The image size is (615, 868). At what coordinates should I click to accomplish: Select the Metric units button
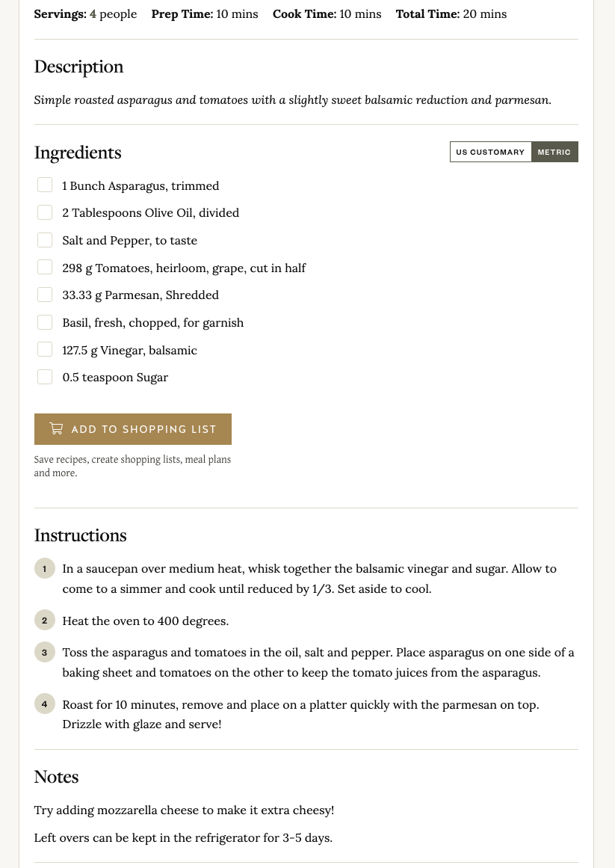point(554,152)
